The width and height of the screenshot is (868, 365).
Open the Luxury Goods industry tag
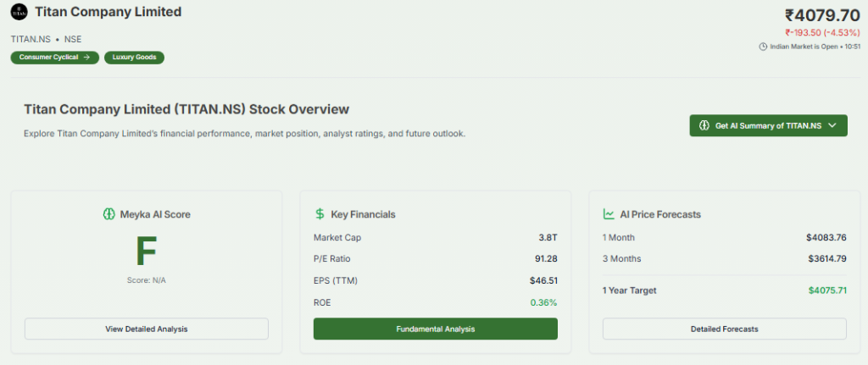pyautogui.click(x=134, y=58)
